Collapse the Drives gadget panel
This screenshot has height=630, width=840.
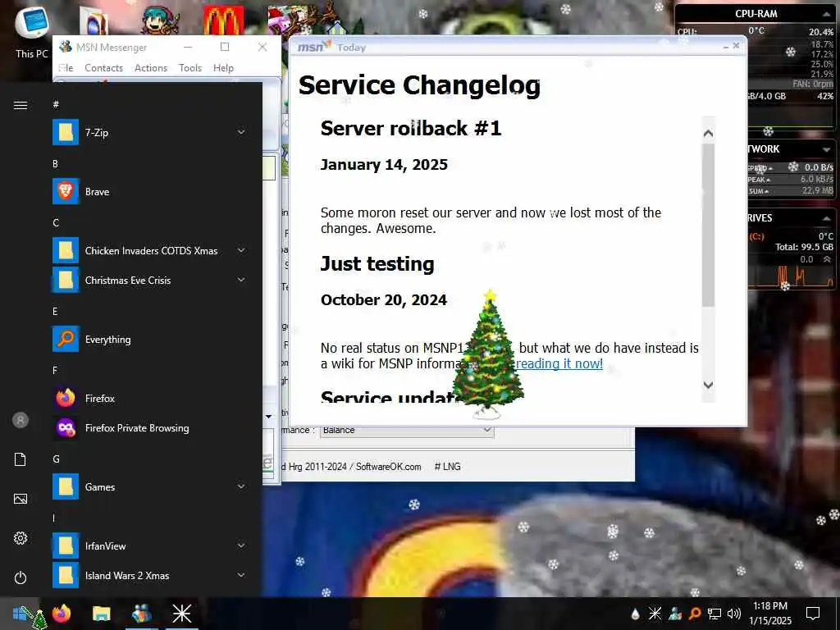click(x=826, y=218)
